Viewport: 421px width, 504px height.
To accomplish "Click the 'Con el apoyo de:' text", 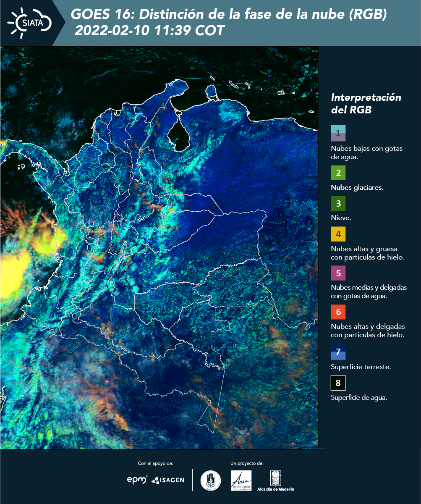I will point(155,463).
